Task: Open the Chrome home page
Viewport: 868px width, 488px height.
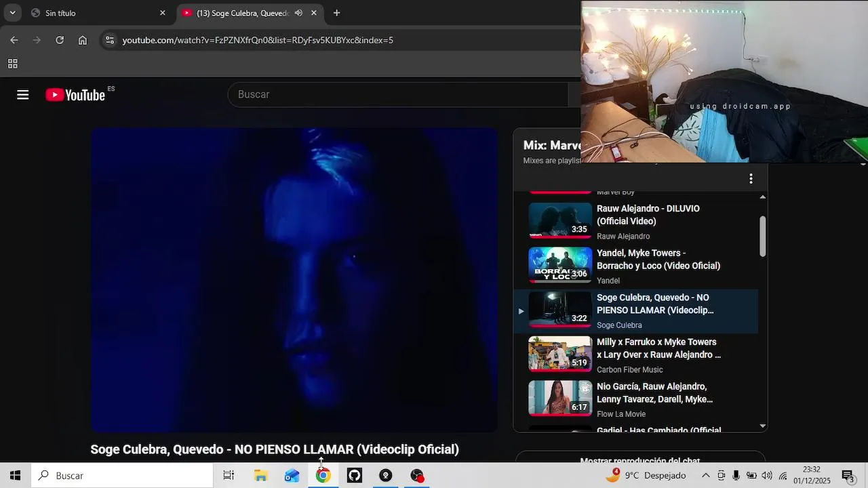Action: point(83,40)
